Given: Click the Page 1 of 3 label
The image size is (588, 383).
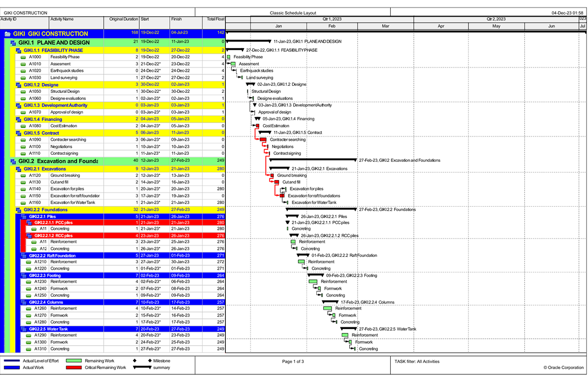Looking at the screenshot, I should pyautogui.click(x=293, y=361).
